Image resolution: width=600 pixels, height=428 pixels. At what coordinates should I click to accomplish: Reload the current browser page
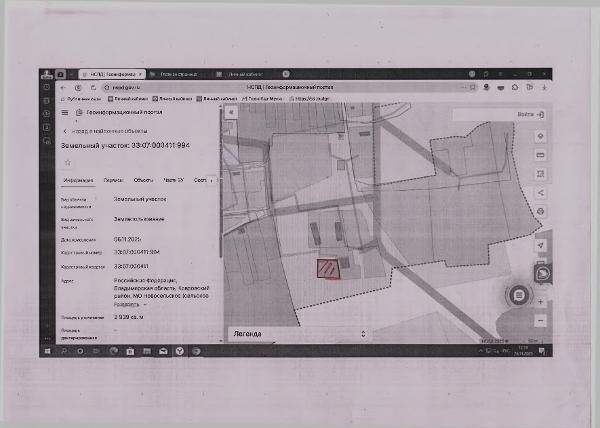93,88
